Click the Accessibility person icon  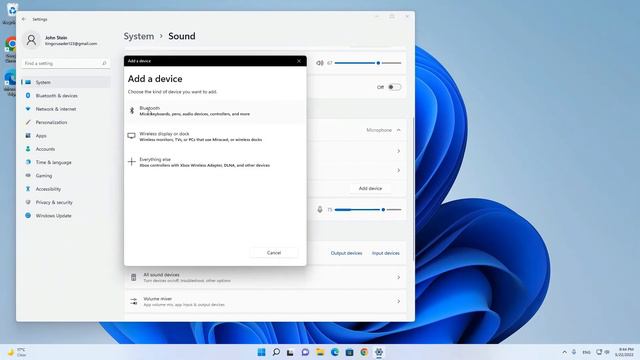[x=28, y=189]
